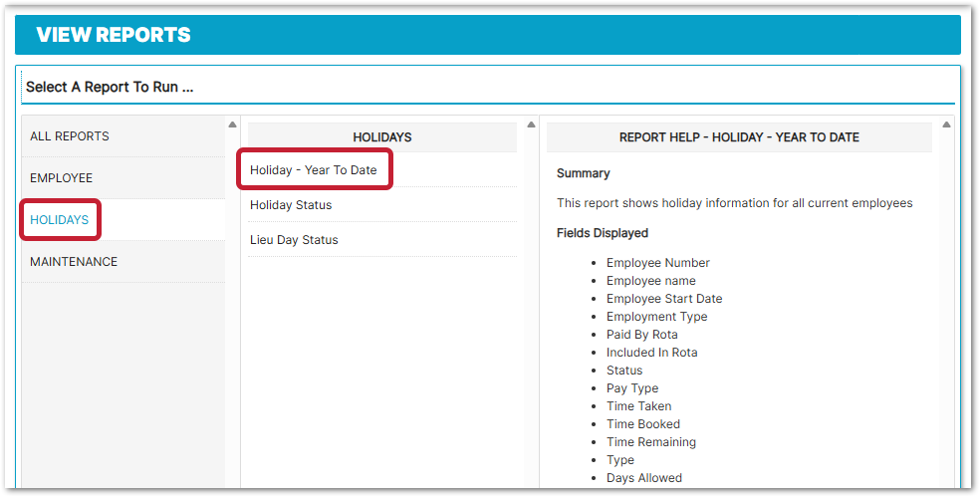
Task: Select the Holiday Status report
Action: pyautogui.click(x=291, y=205)
